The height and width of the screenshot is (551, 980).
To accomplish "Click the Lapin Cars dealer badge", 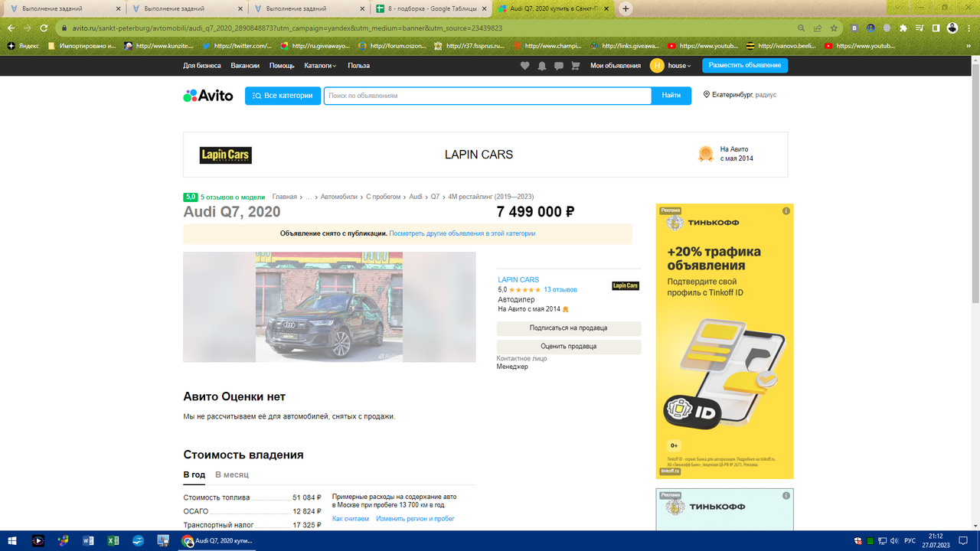I will (x=624, y=285).
